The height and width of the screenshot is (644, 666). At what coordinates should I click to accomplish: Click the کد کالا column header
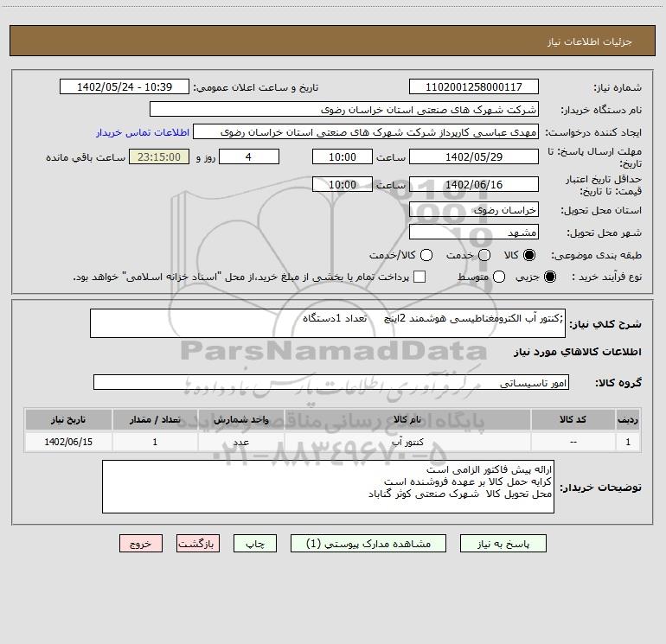point(573,419)
